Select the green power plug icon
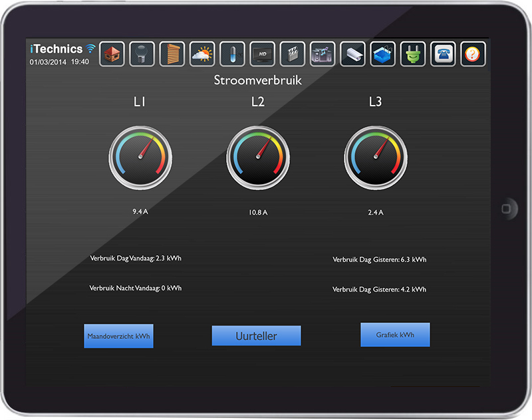The width and height of the screenshot is (532, 420). (x=412, y=54)
